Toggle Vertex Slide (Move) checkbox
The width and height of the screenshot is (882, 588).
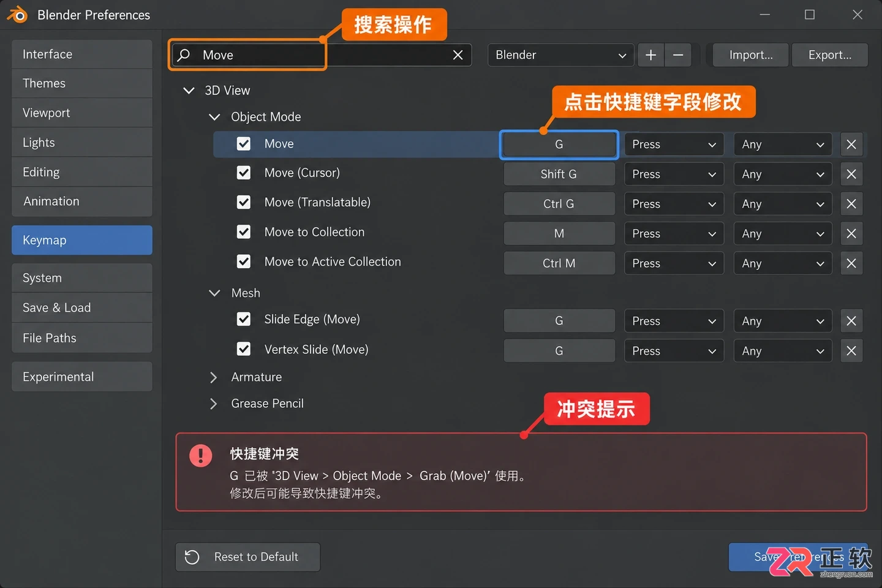(244, 349)
